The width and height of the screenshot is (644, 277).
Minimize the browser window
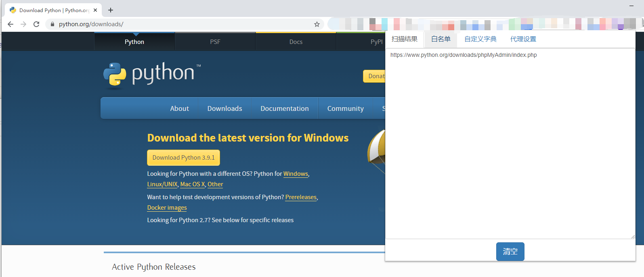[x=631, y=6]
